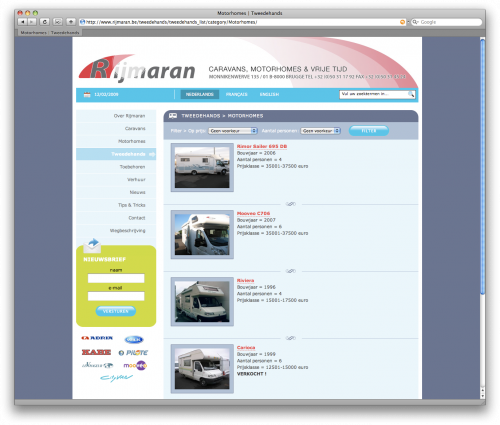
Task: Open the Riviera listing link
Action: [x=245, y=280]
